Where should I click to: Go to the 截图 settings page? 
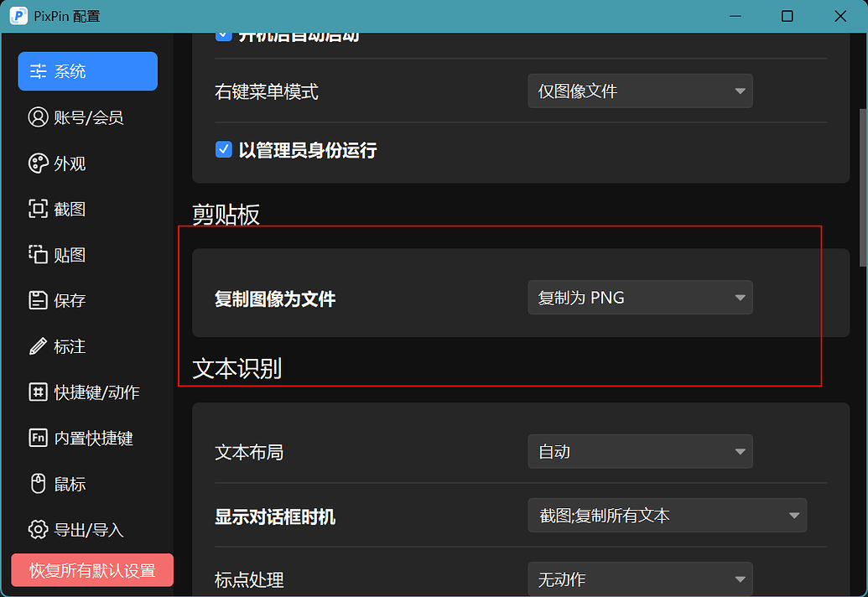(87, 209)
